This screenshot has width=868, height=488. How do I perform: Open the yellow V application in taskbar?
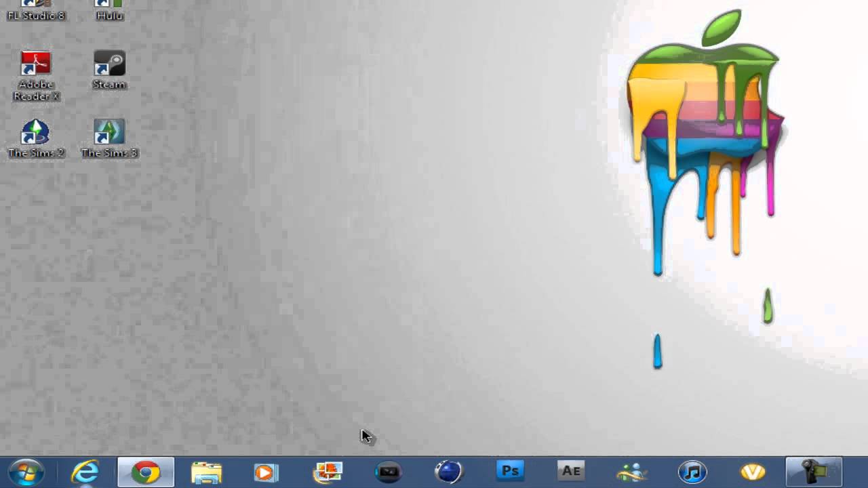[x=753, y=472]
